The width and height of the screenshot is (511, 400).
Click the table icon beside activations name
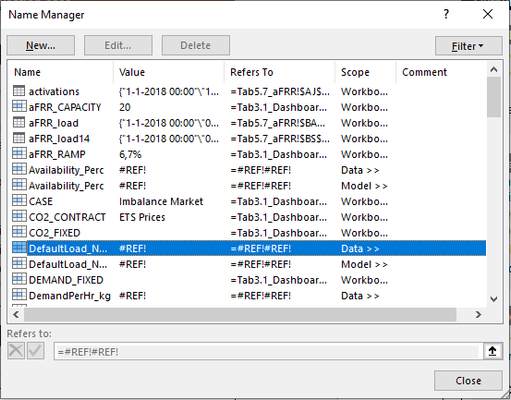click(x=19, y=91)
